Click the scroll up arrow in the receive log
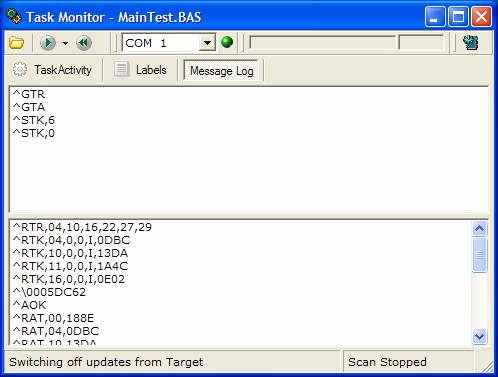 tap(479, 229)
